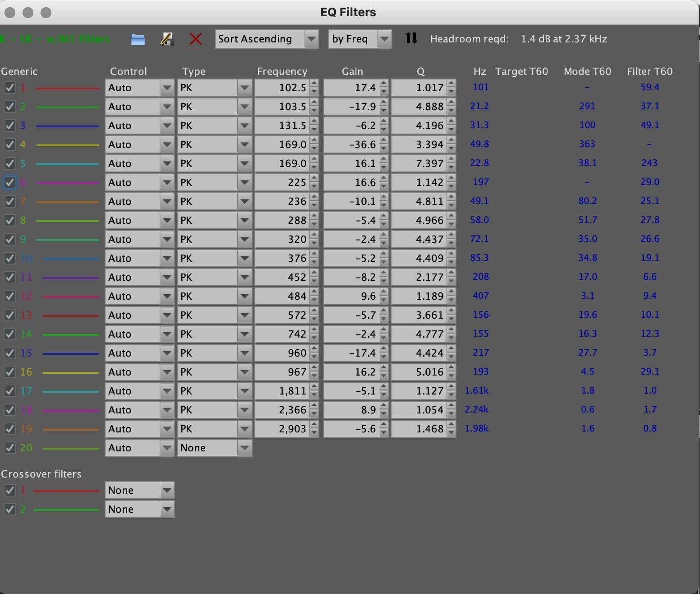
Task: Open a saved filter settings file
Action: (138, 39)
